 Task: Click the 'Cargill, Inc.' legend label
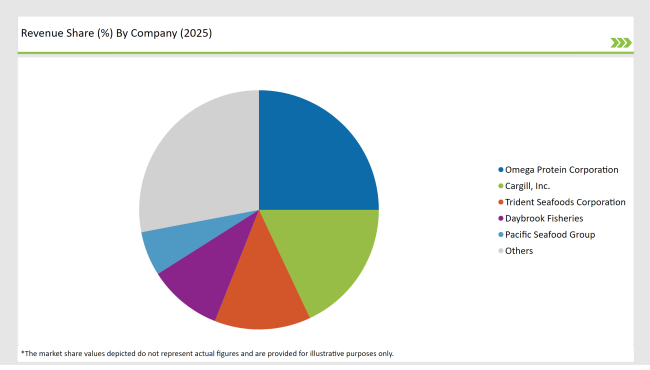[527, 186]
